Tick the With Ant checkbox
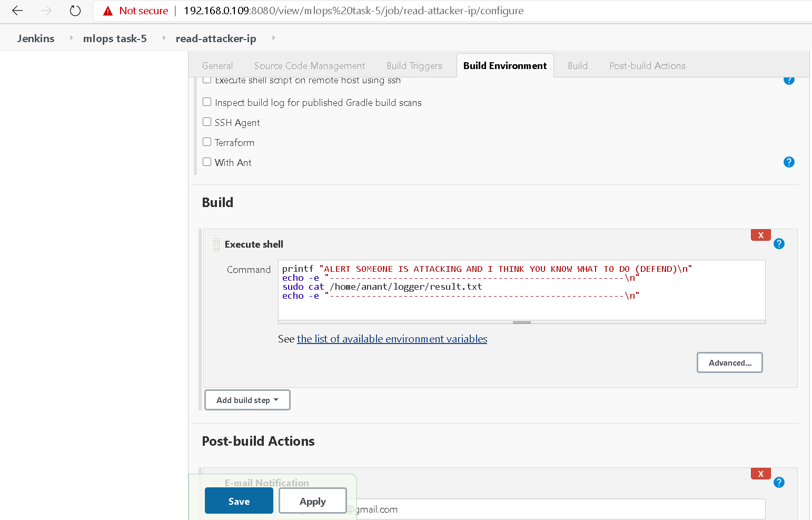The height and width of the screenshot is (520, 812). 207,162
